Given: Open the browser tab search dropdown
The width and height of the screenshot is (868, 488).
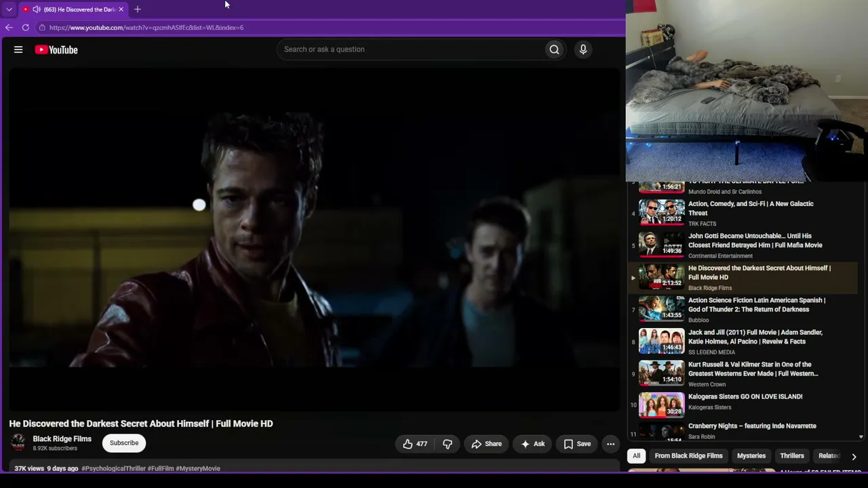Looking at the screenshot, I should pyautogui.click(x=9, y=9).
